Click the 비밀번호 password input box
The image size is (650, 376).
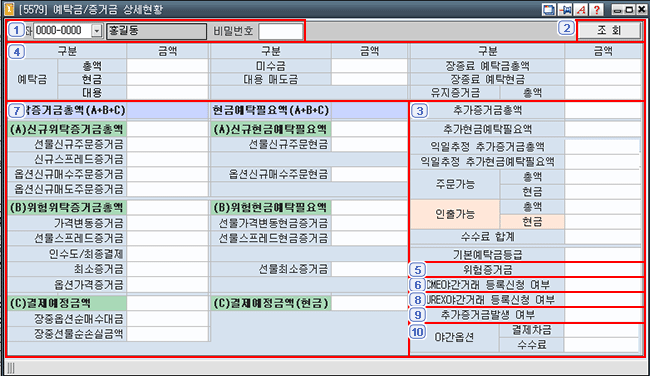click(280, 31)
